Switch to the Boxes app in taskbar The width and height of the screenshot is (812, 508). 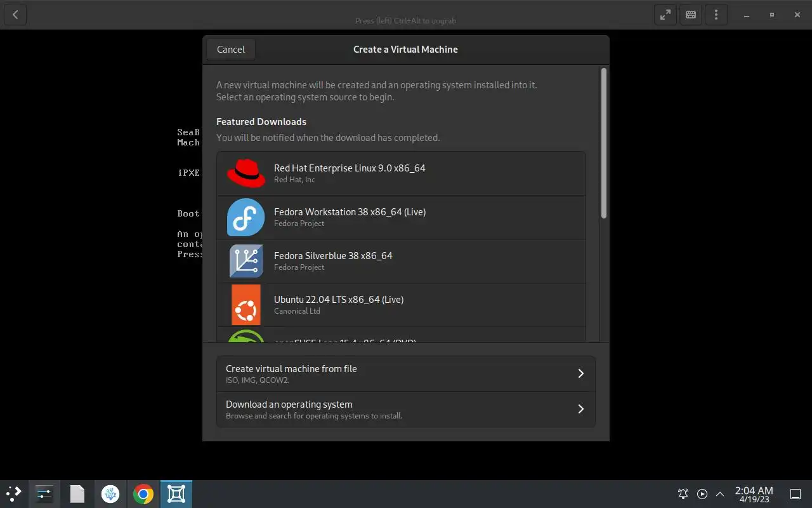coord(176,494)
